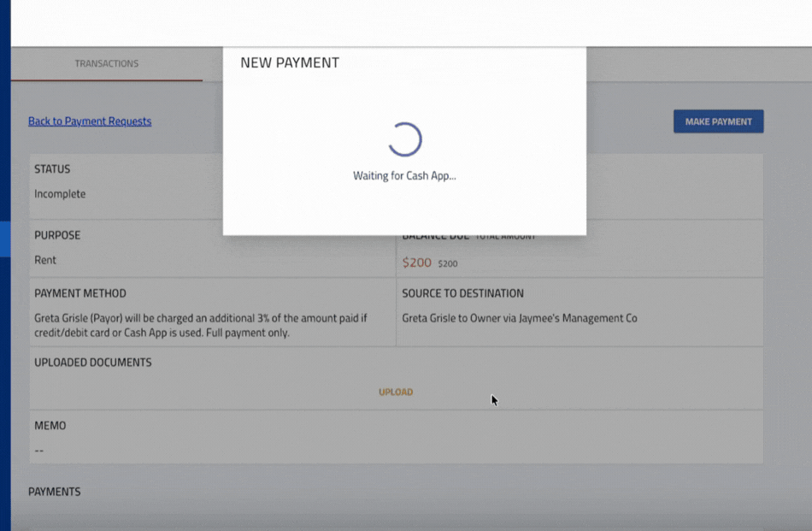
Task: Select the small $200 total amount
Action: click(x=447, y=263)
